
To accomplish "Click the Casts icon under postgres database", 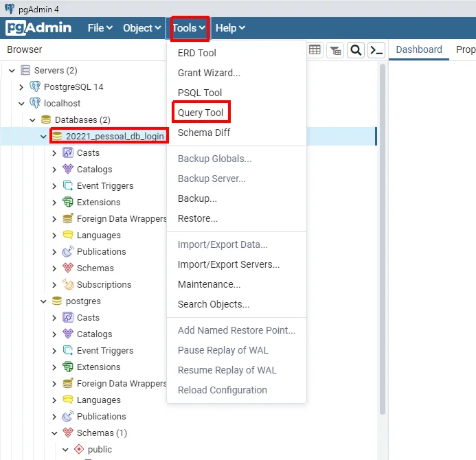I will coord(68,317).
